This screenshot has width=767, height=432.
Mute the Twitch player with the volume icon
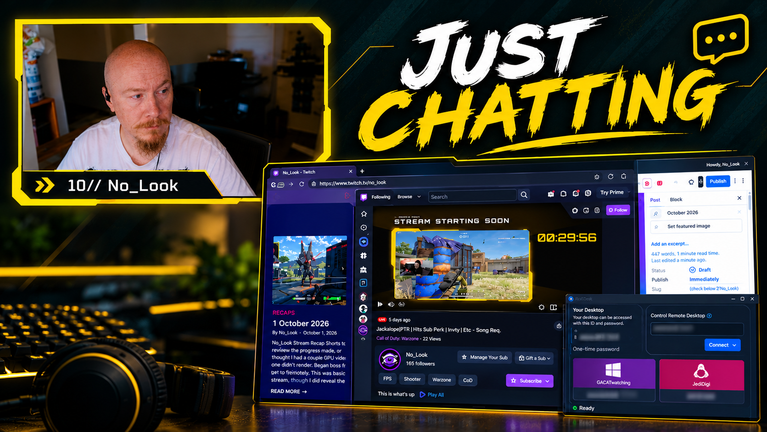point(391,304)
